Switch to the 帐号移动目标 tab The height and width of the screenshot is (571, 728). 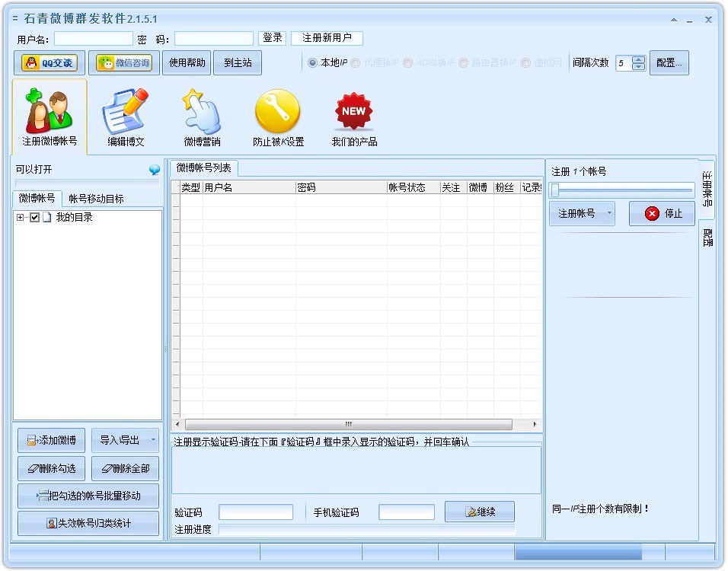click(x=96, y=199)
